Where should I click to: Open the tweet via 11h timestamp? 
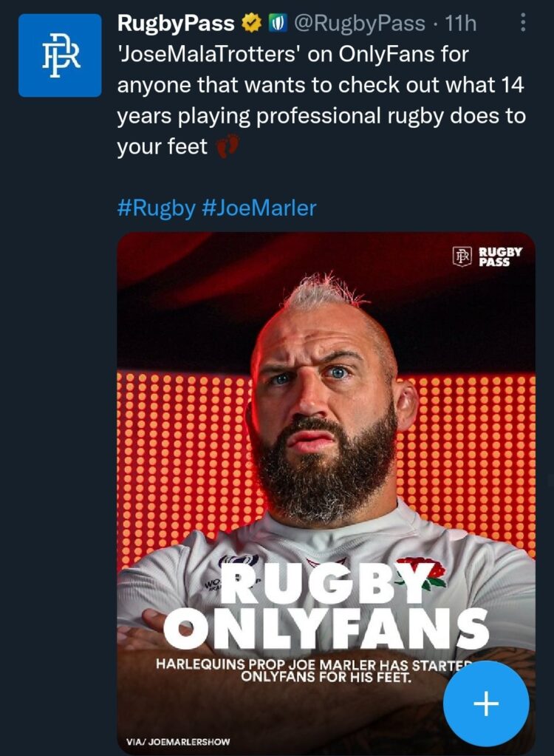462,24
